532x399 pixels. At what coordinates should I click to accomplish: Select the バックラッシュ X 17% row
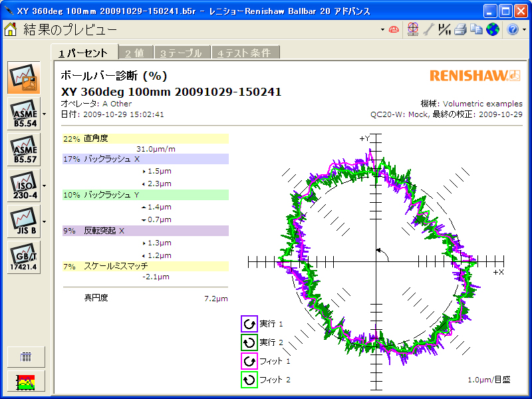[x=145, y=160]
